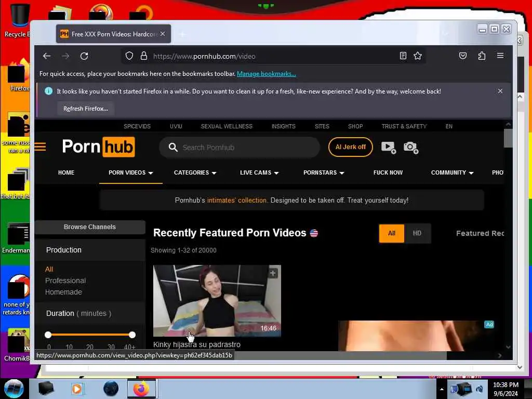Click the page vertical scrollbar thumb
This screenshot has width=532, height=399.
point(508,138)
